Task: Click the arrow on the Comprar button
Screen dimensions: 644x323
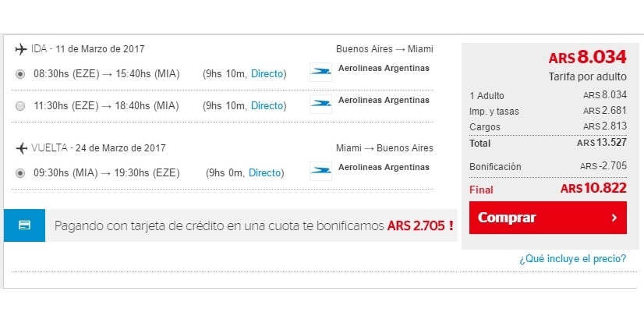Action: click(613, 218)
